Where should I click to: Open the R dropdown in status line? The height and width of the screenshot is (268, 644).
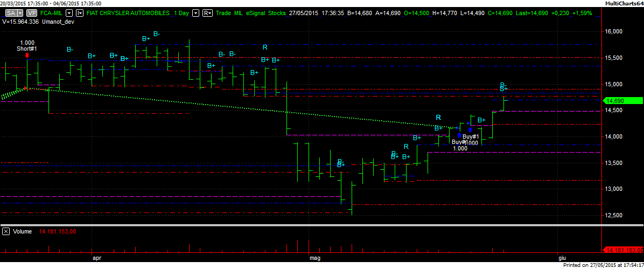(x=207, y=12)
